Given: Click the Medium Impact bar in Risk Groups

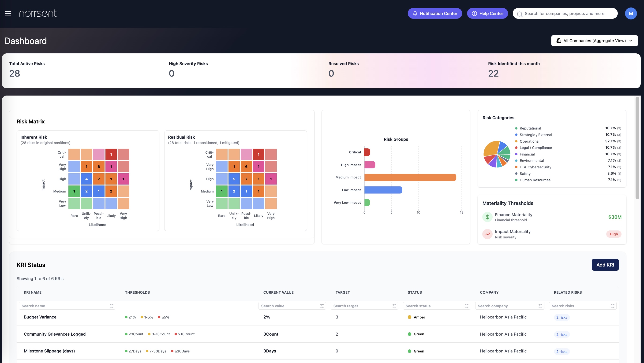Looking at the screenshot, I should 410,177.
